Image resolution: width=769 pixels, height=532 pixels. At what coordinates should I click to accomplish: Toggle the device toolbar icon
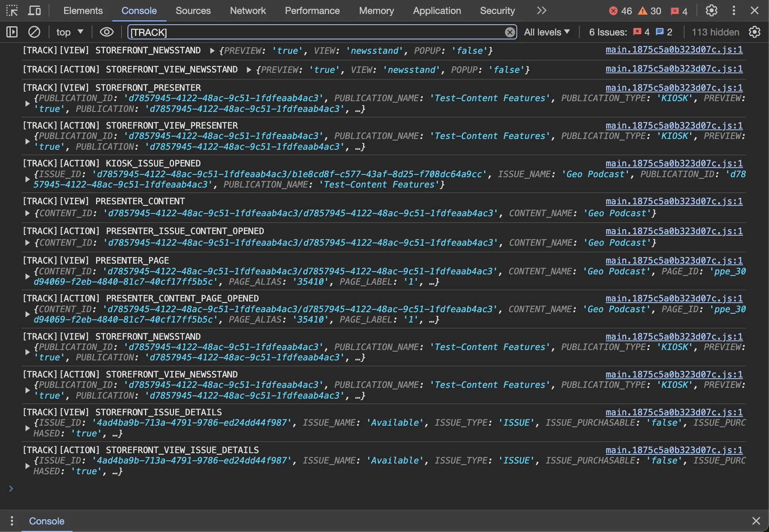pyautogui.click(x=34, y=11)
